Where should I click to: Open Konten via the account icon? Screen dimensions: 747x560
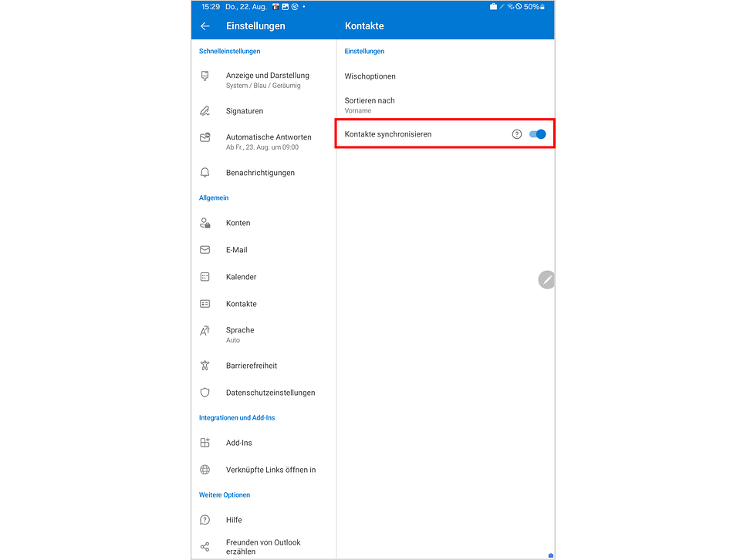(x=204, y=223)
